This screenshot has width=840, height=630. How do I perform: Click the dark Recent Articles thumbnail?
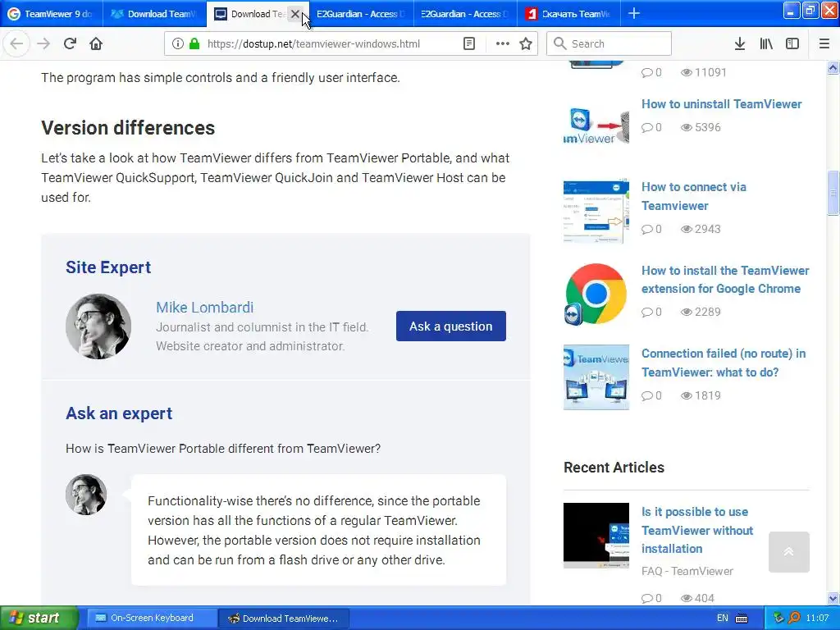pos(596,535)
